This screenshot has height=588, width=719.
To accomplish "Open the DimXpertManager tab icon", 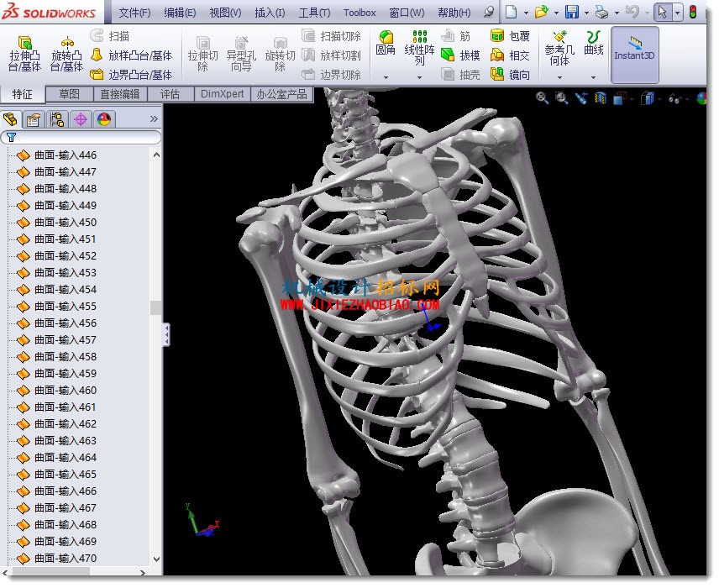I will coord(81,120).
